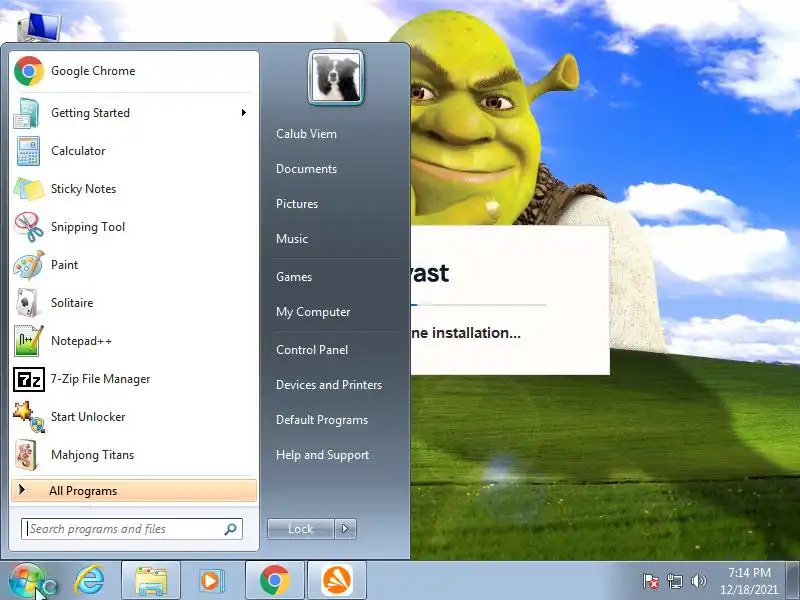Select 7-Zip File Manager label
Viewport: 800px width, 600px height.
click(101, 379)
